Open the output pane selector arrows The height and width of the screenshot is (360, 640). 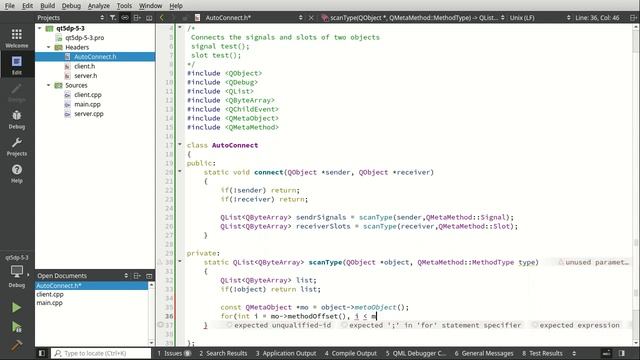click(574, 353)
